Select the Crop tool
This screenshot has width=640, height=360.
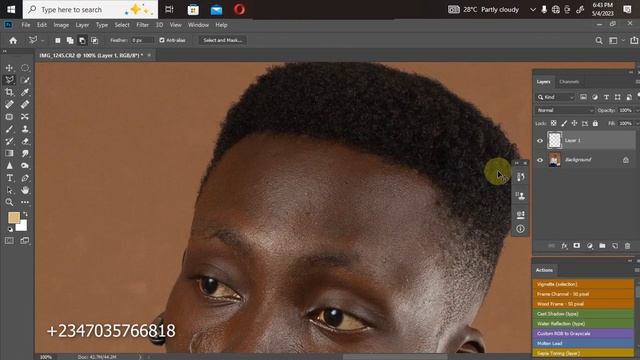tap(9, 92)
